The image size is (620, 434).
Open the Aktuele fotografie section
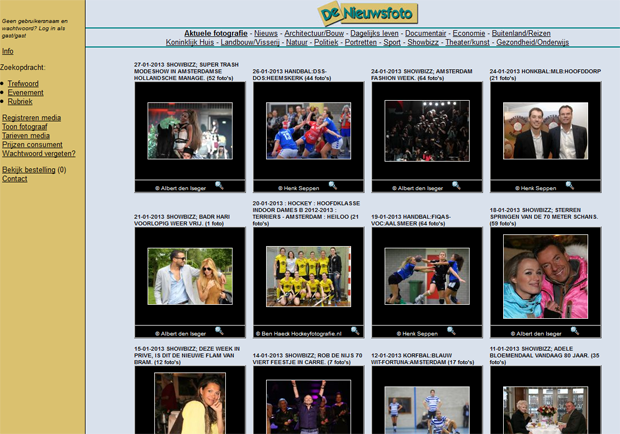[x=215, y=34]
